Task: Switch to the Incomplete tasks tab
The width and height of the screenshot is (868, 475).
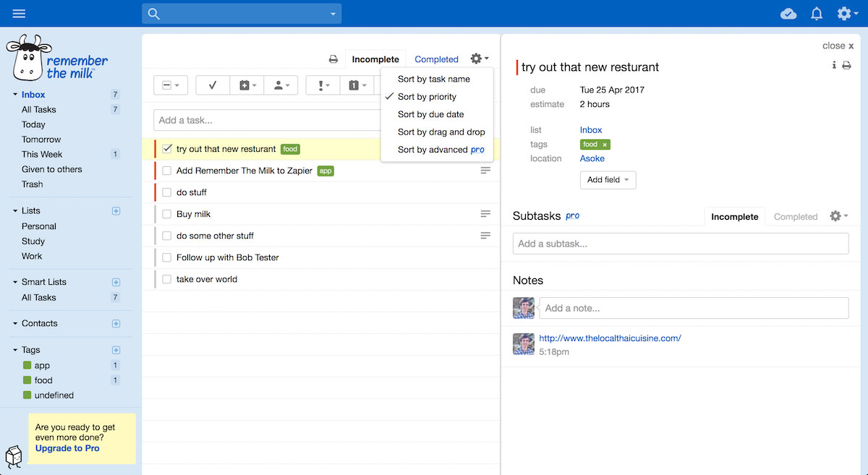Action: pos(375,59)
